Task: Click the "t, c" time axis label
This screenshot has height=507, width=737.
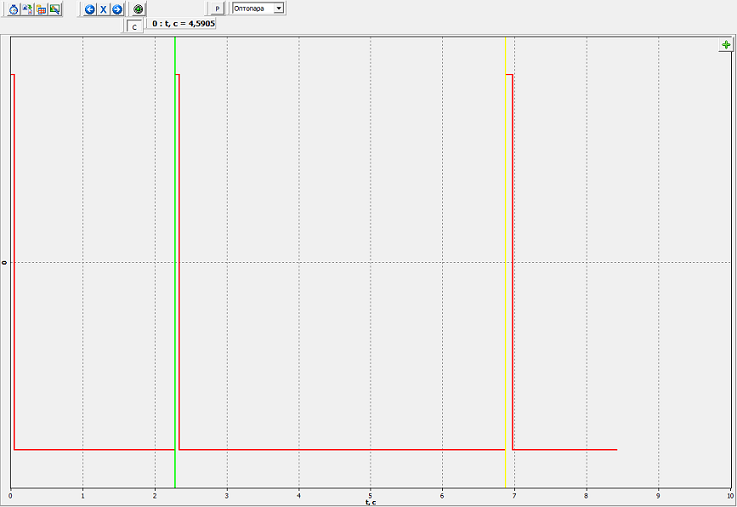Action: click(x=370, y=502)
